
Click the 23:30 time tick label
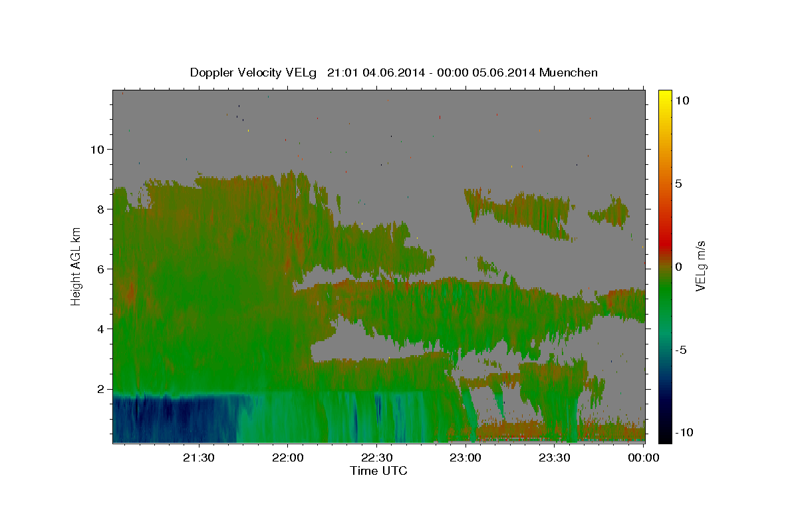click(x=555, y=458)
